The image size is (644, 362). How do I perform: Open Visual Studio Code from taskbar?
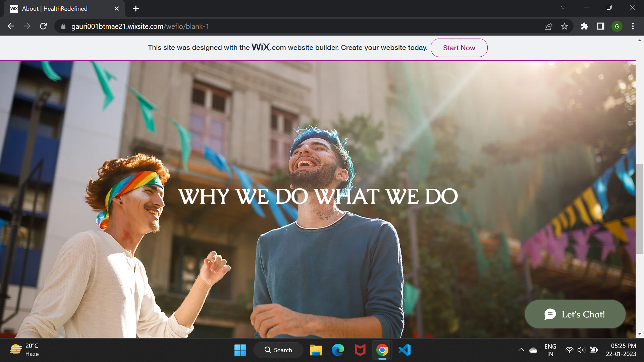pos(405,350)
